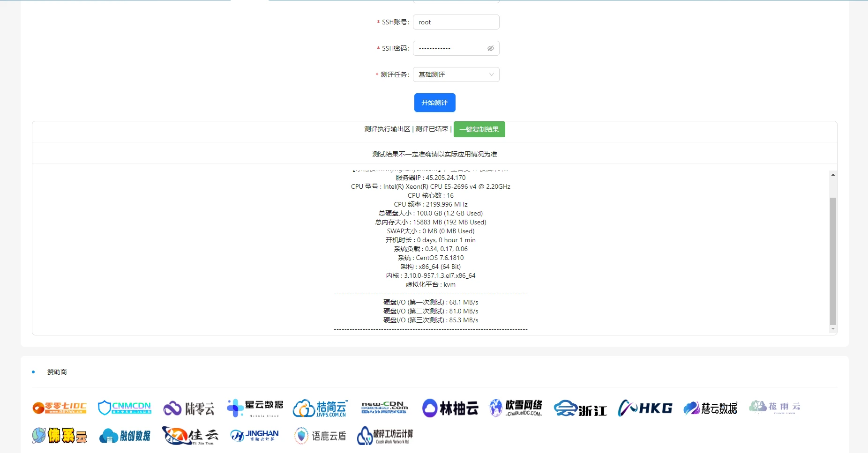Open the CNMCDN sponsor logo
The width and height of the screenshot is (868, 453).
click(x=125, y=408)
